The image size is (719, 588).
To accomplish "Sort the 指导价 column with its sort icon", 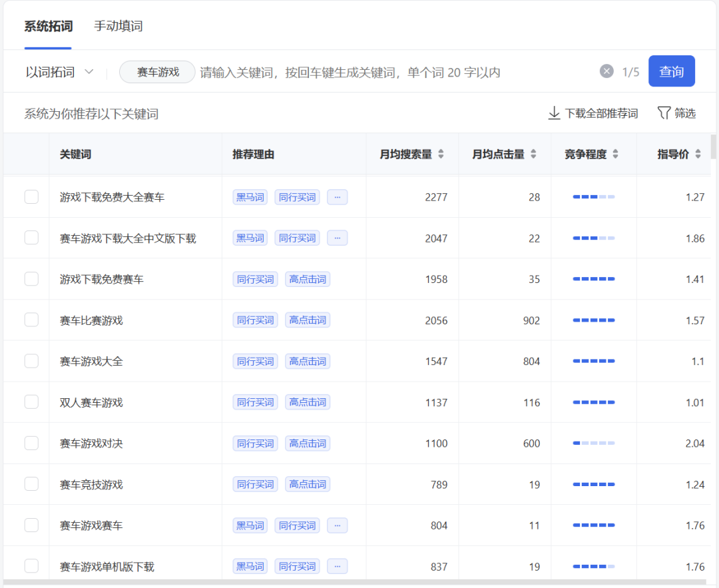I will [x=698, y=154].
